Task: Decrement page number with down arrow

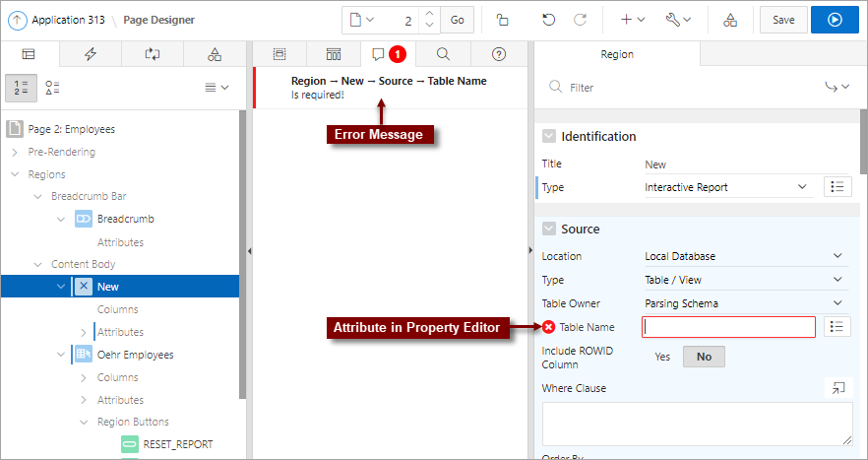Action: (x=429, y=26)
